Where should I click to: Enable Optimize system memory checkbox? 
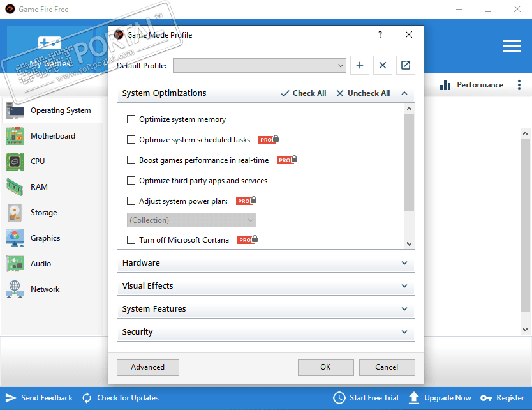[131, 119]
